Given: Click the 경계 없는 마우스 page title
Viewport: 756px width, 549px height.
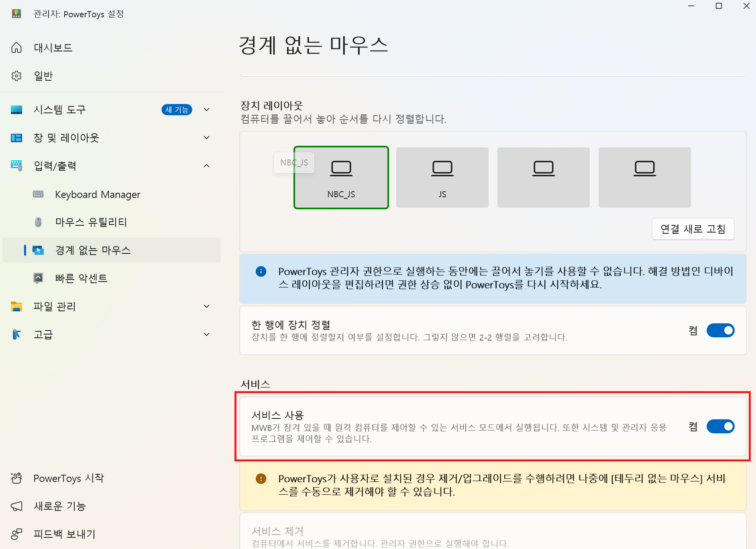Looking at the screenshot, I should (x=314, y=45).
